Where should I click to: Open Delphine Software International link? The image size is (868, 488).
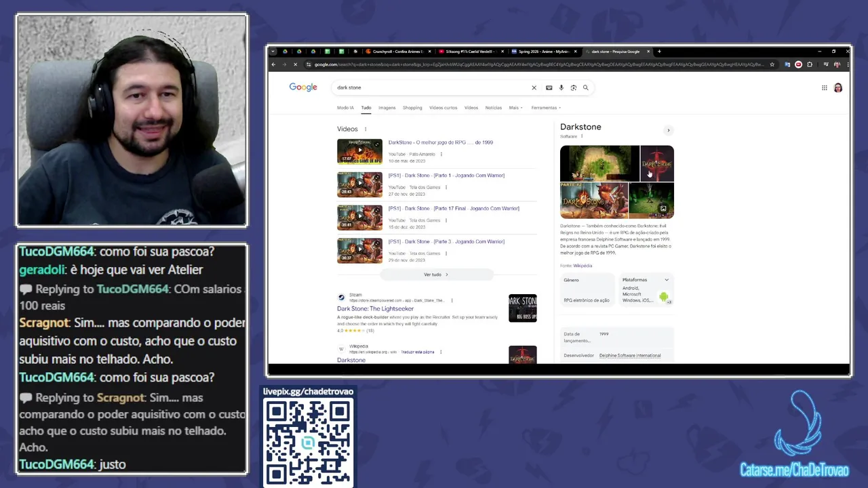click(630, 356)
